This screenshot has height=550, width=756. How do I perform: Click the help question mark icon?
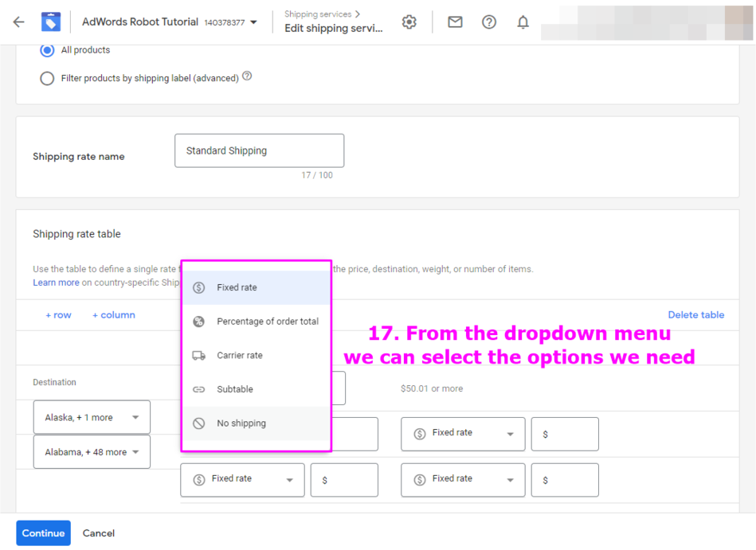coord(489,22)
